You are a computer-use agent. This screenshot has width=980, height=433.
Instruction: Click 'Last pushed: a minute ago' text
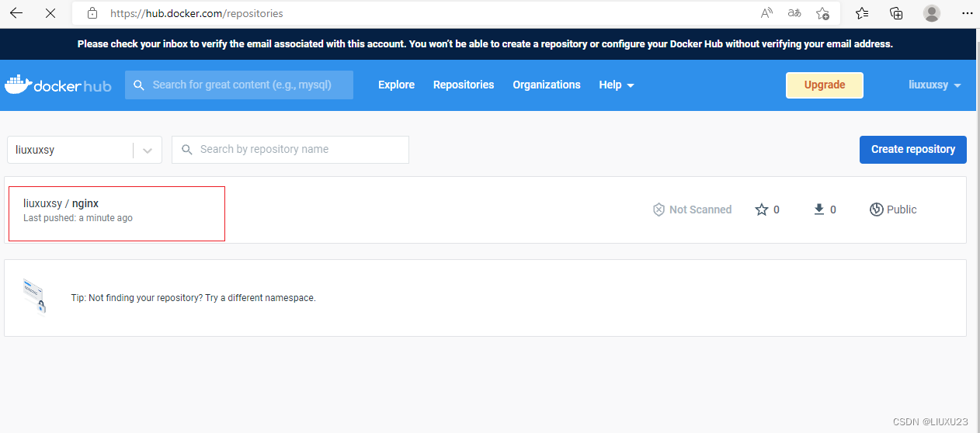pos(78,218)
